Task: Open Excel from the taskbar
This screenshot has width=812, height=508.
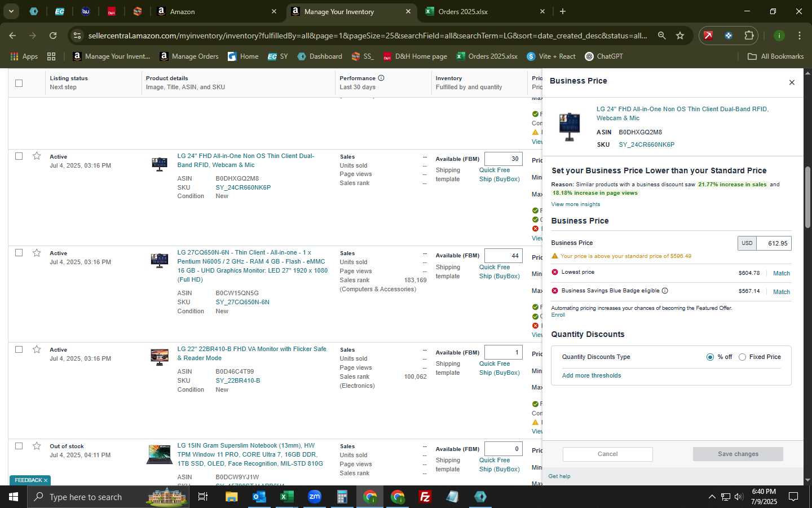Action: click(286, 497)
